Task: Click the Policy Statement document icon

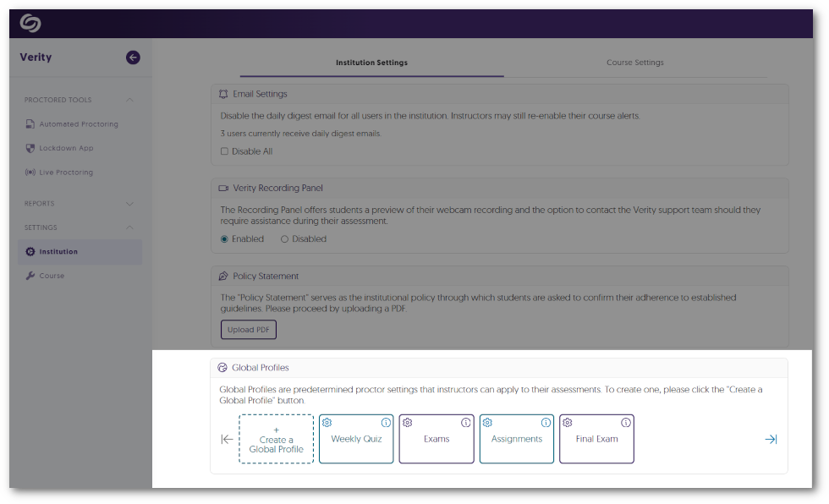Action: pyautogui.click(x=222, y=275)
